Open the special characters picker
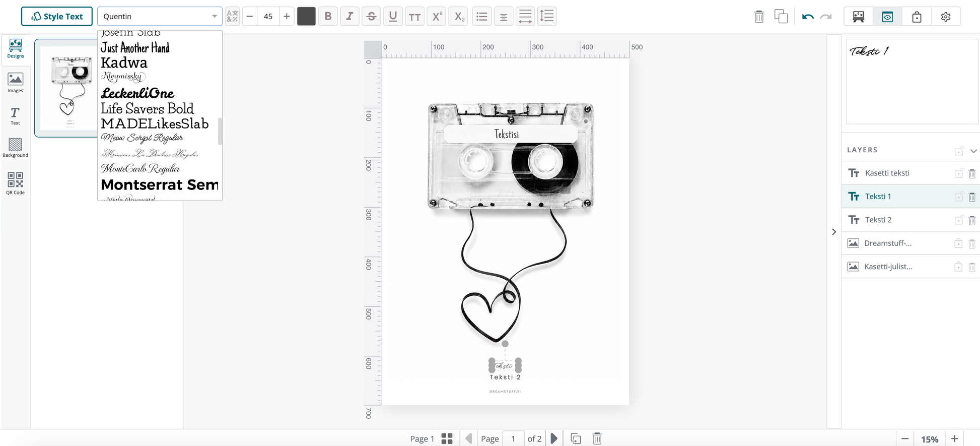 coord(232,16)
